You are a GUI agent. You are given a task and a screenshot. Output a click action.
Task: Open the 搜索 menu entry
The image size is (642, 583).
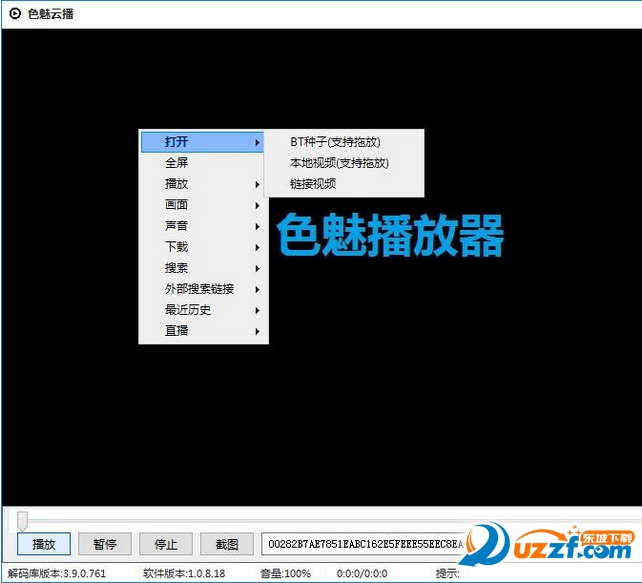(203, 268)
